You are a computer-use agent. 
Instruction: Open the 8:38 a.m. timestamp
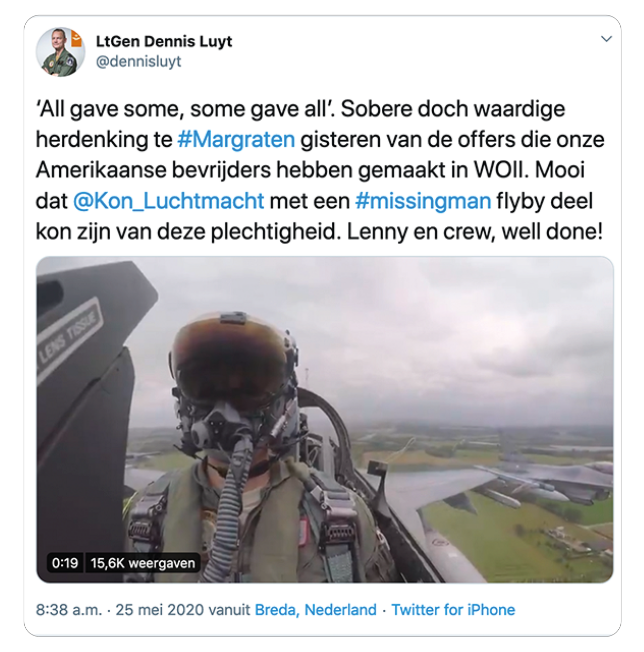coord(69,610)
